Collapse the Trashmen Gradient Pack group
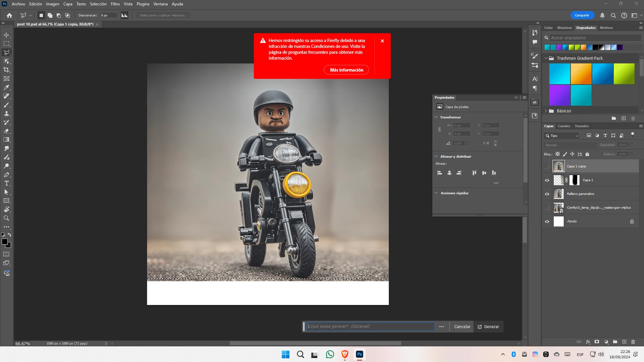644x362 pixels. point(546,58)
